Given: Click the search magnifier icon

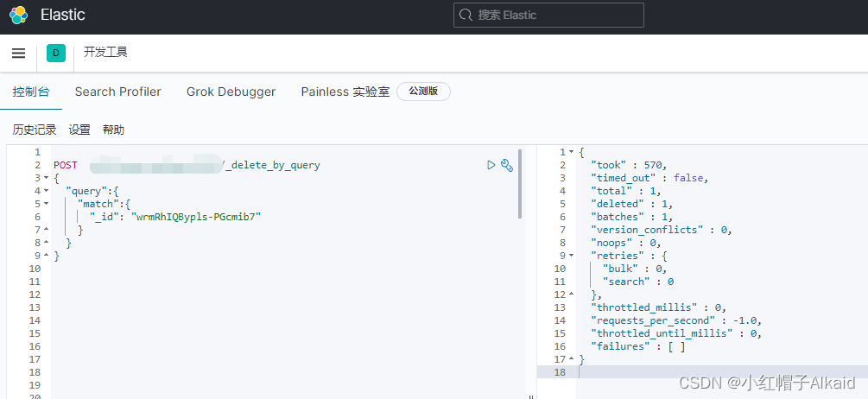Looking at the screenshot, I should coord(466,15).
